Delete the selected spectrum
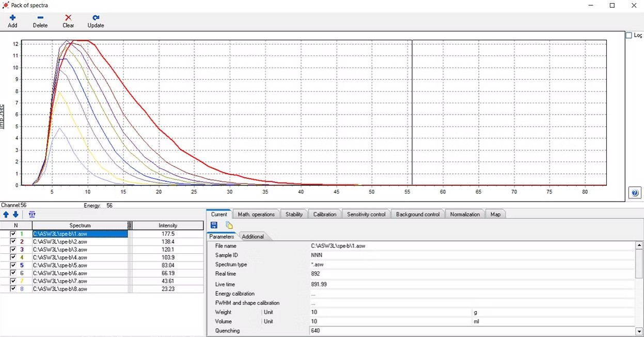The width and height of the screenshot is (644, 337). 40,21
